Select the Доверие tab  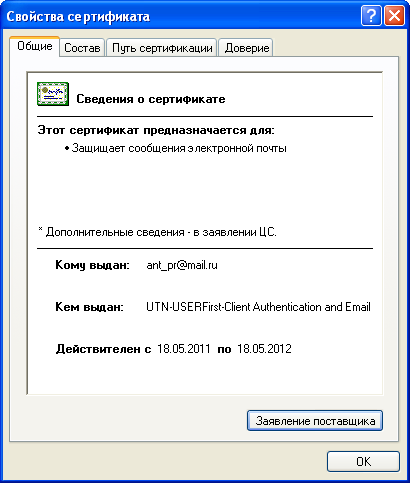[x=247, y=48]
